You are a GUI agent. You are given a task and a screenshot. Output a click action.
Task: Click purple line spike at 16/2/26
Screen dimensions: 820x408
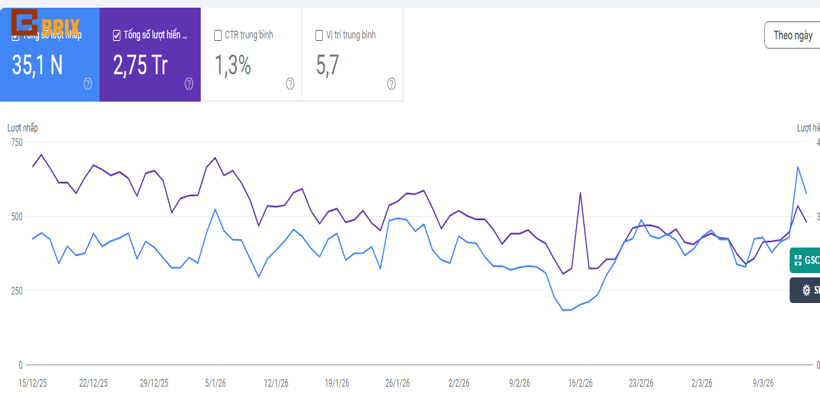[580, 194]
